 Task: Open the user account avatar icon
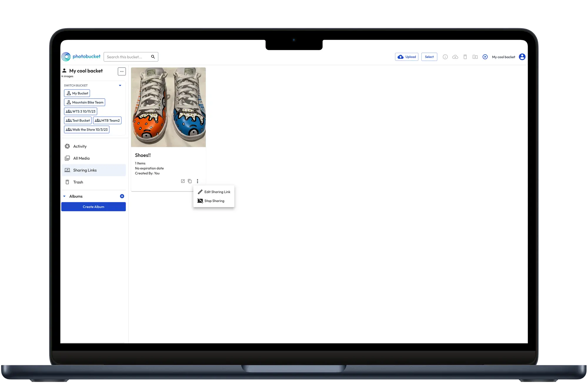click(x=522, y=57)
